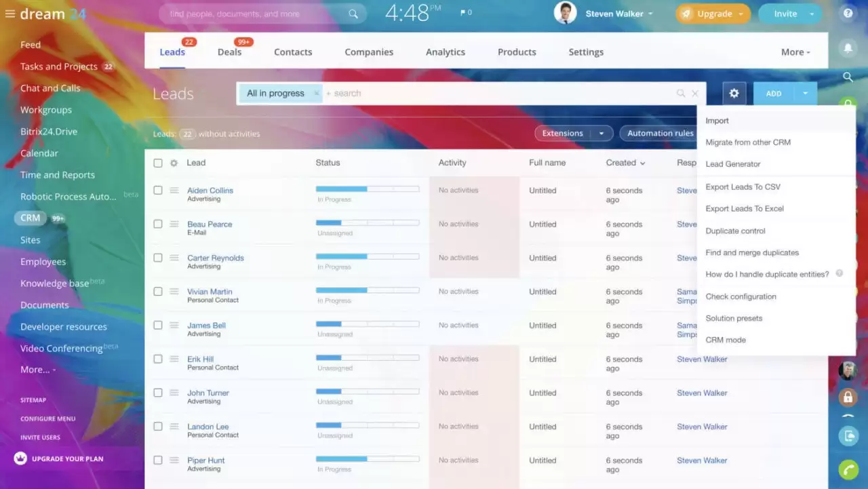Open the Vivian Martin lead link
Viewport: 868px width, 489px height.
[x=210, y=291]
